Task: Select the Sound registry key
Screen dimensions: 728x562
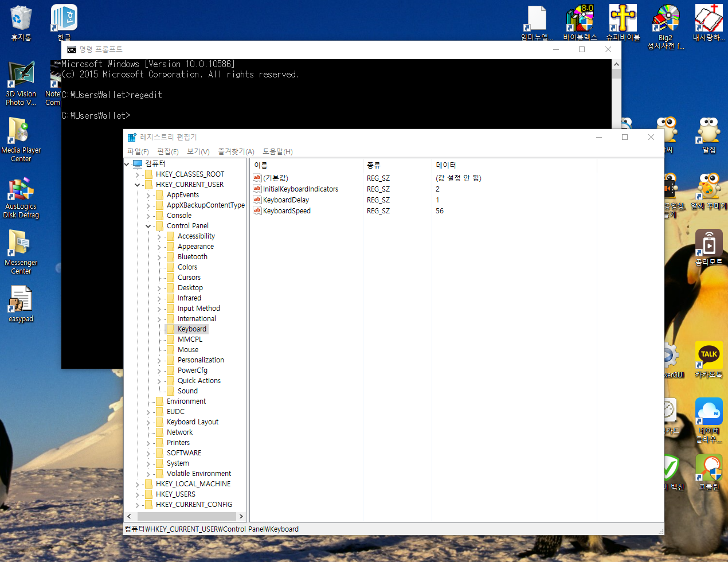Action: click(187, 391)
